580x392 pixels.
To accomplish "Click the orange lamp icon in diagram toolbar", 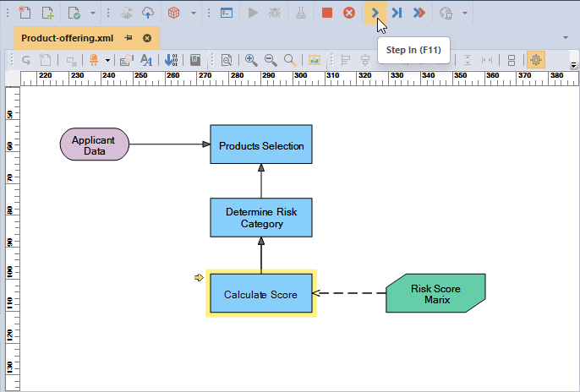I will 94,60.
